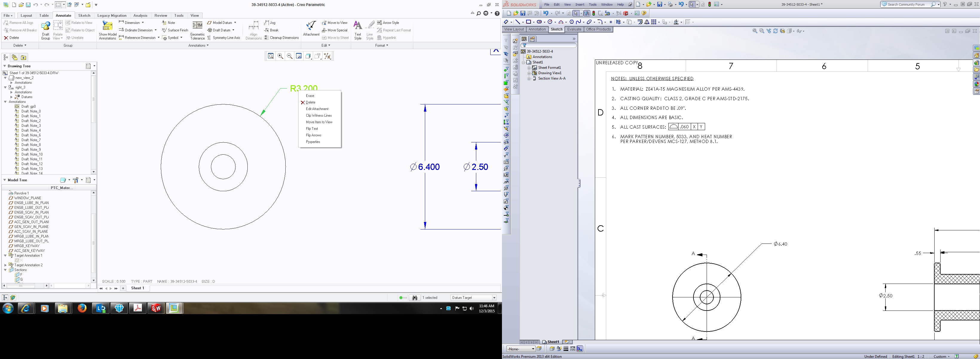
Task: Switch to the Layout ribbon tab
Action: [x=26, y=16]
